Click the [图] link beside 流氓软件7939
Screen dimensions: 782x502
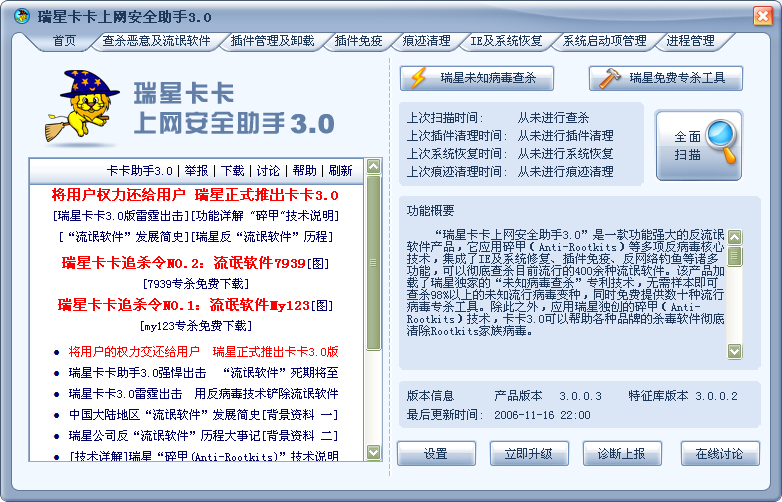tap(318, 263)
